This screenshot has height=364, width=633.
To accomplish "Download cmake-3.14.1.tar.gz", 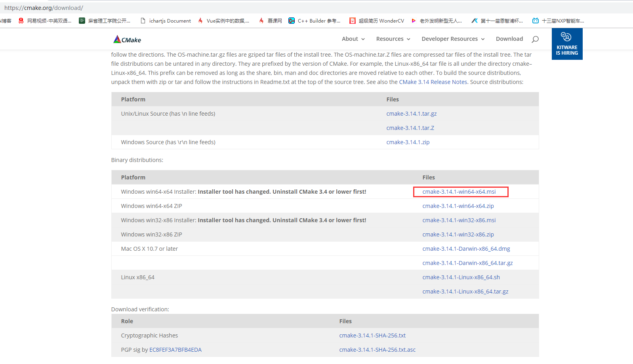I will click(x=412, y=114).
